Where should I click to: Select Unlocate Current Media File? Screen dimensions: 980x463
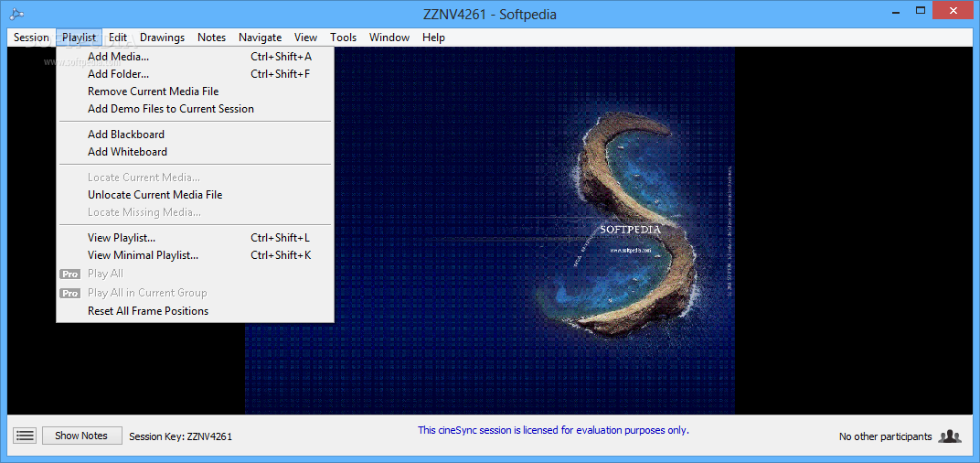(x=195, y=195)
